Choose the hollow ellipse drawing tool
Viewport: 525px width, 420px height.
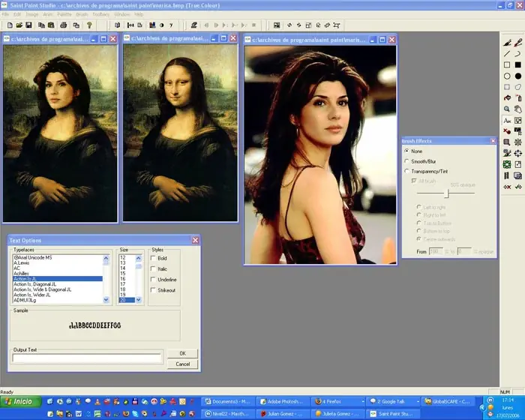[507, 76]
